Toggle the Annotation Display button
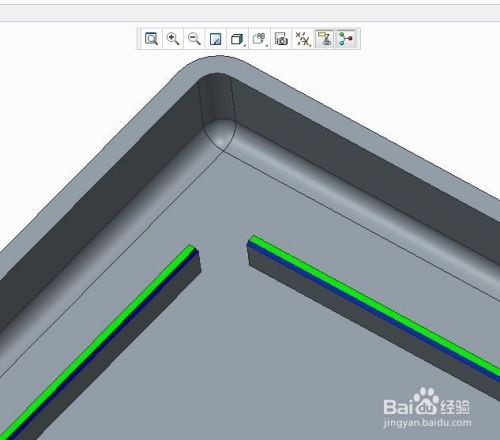The image size is (500, 440). (x=324, y=39)
